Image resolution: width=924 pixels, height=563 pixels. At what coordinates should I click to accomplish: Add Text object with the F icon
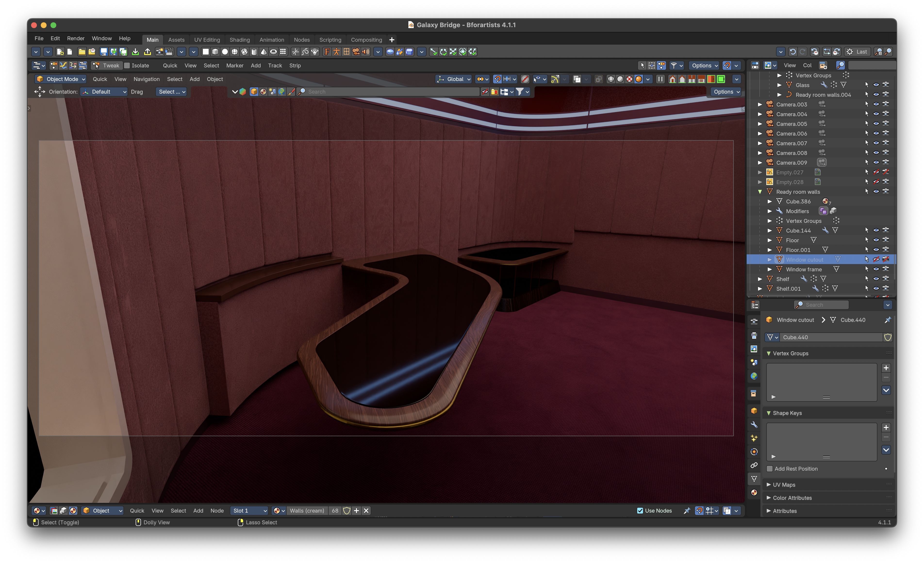point(327,52)
